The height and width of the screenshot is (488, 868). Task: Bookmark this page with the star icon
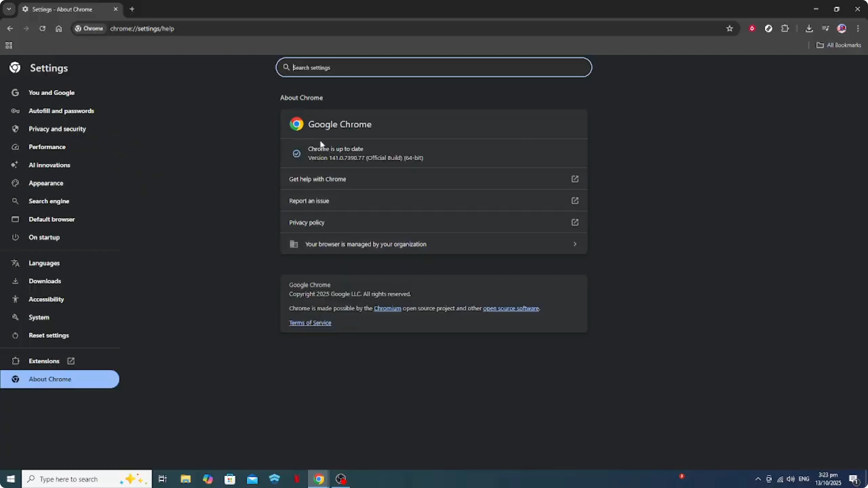(730, 29)
